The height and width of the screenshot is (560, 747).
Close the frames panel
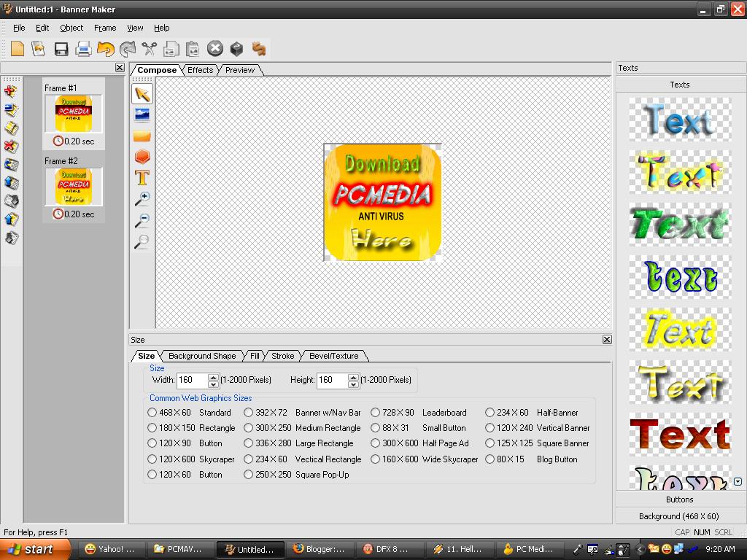pos(120,68)
